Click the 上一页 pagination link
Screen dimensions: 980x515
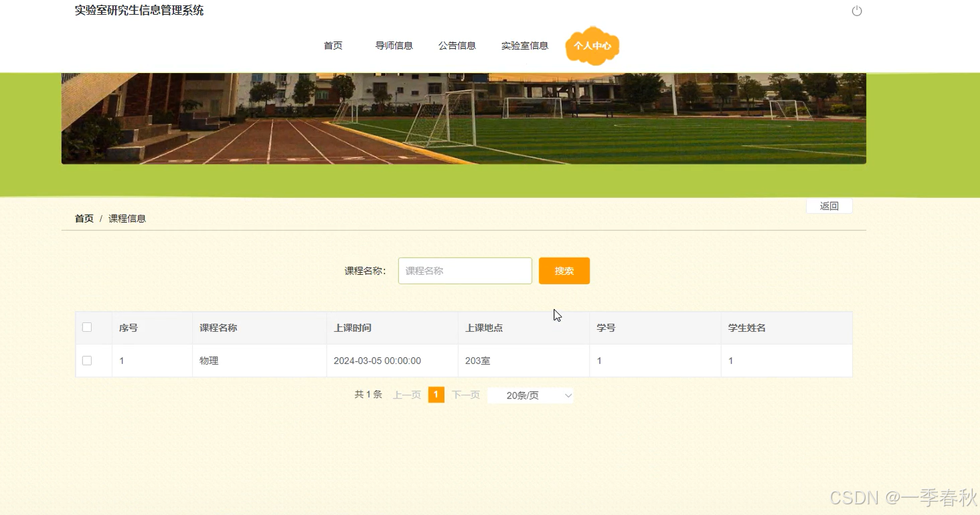tap(407, 395)
